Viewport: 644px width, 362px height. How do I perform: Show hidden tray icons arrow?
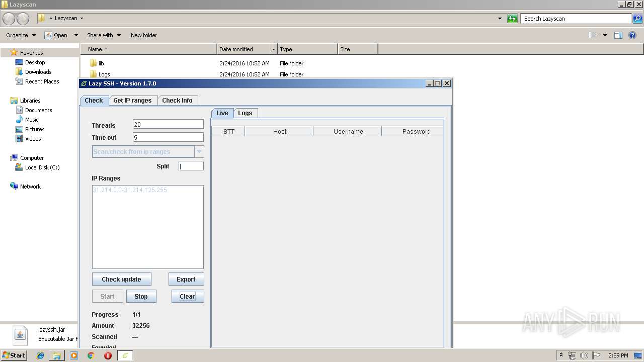pos(561,355)
